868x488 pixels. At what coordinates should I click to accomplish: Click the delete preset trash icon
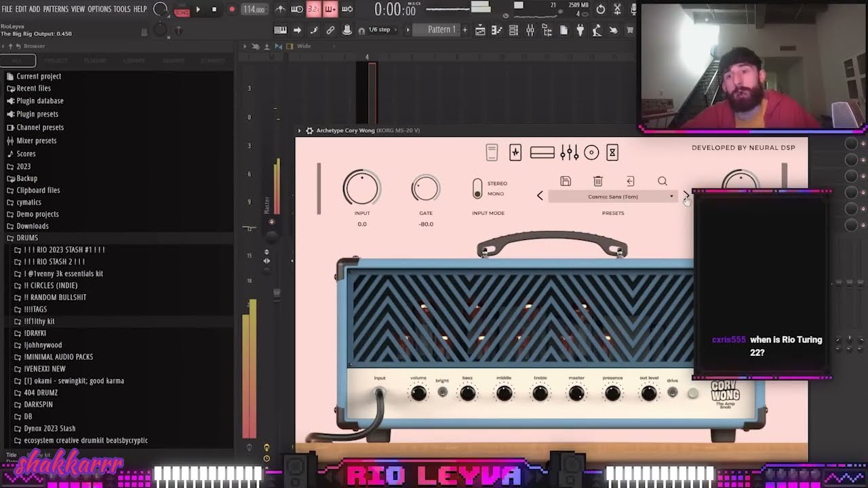point(598,181)
